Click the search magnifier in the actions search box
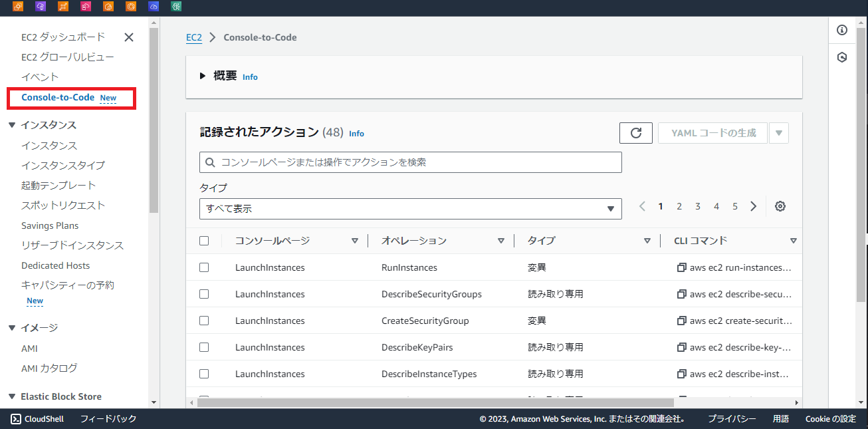 point(211,162)
